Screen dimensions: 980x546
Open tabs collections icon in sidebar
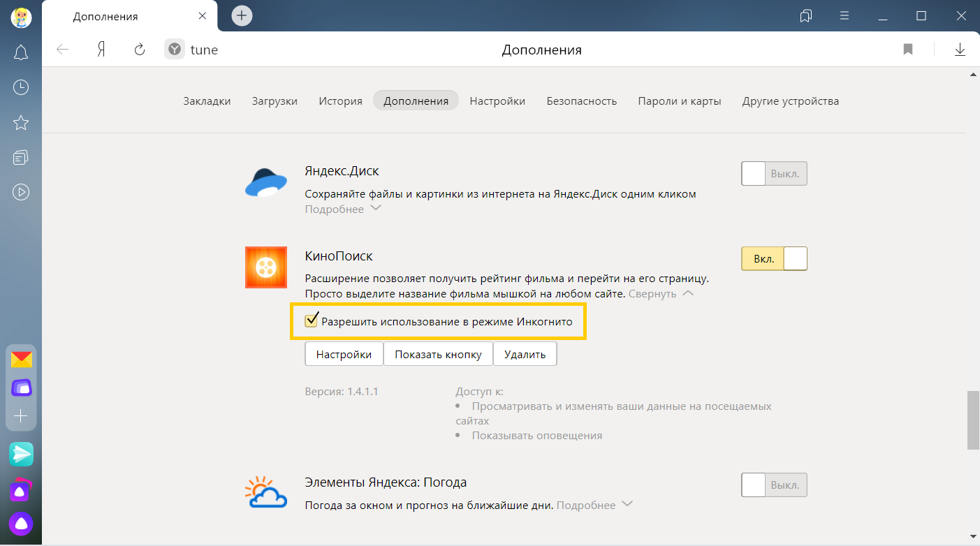[21, 157]
